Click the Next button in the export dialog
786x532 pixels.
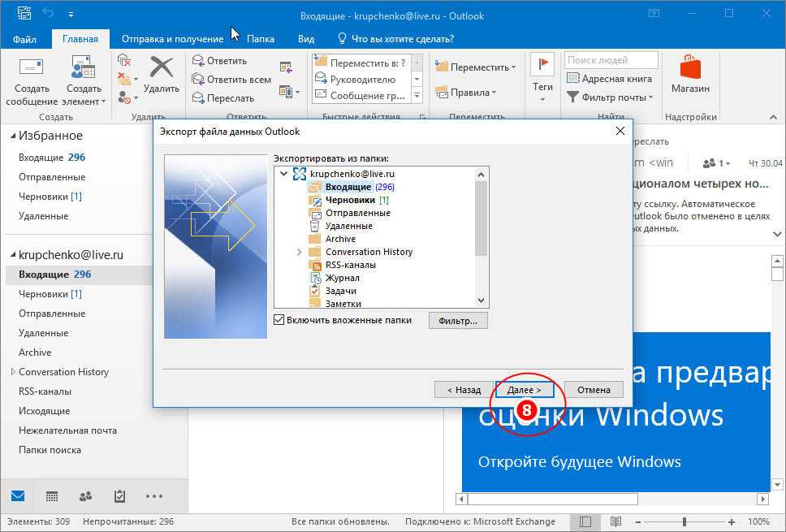525,390
